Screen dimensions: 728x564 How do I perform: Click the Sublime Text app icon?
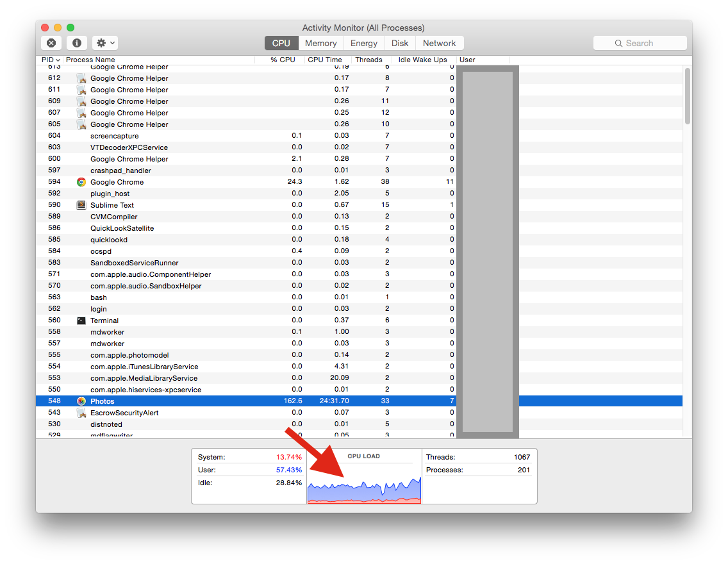click(x=81, y=205)
